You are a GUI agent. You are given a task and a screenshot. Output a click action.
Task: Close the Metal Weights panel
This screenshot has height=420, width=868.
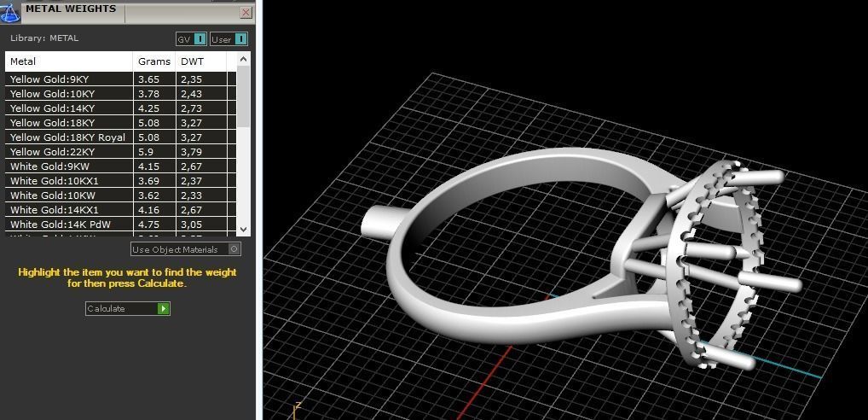246,12
